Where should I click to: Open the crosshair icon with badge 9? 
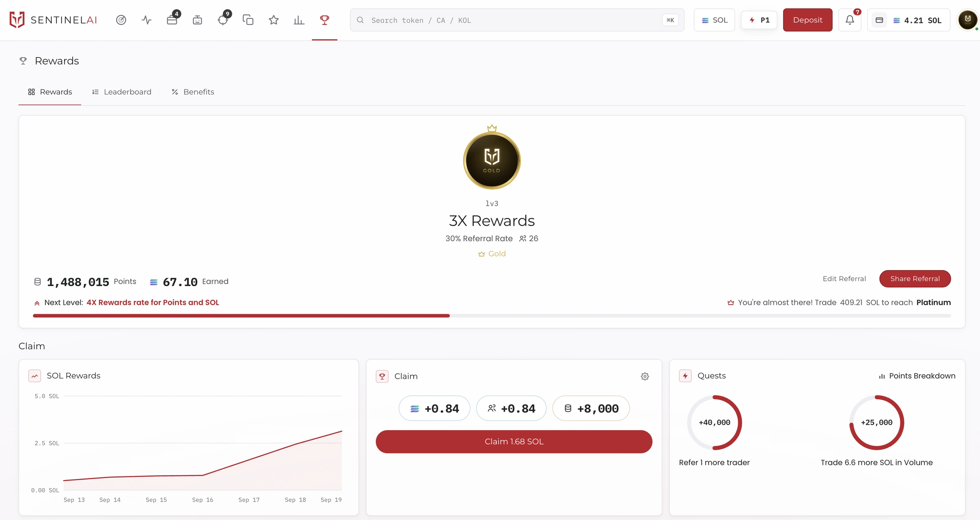point(223,20)
